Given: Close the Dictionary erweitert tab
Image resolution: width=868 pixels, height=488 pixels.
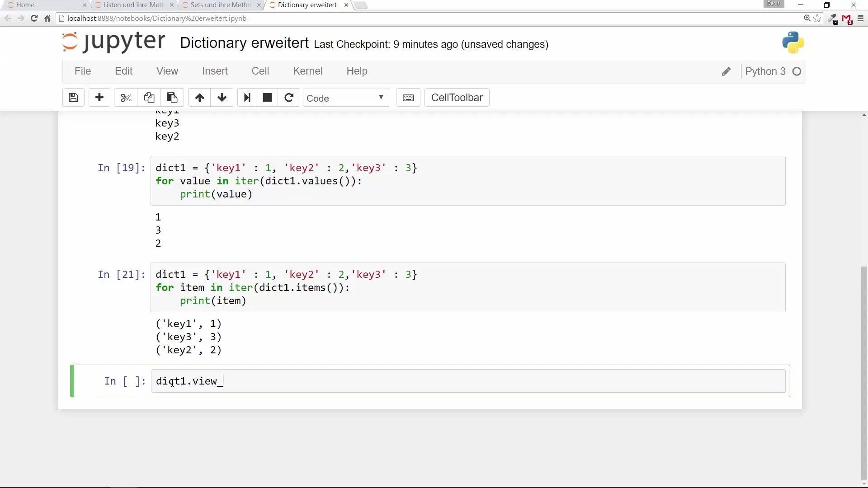Looking at the screenshot, I should [346, 5].
